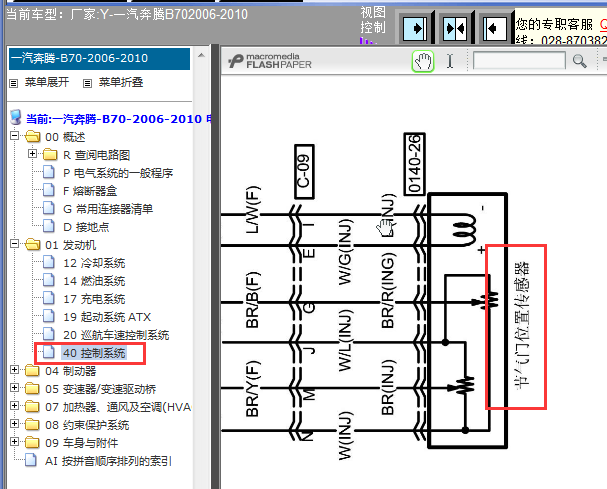This screenshot has height=489, width=607.
Task: Select the FlashPaper text selection tool
Action: coord(450,61)
